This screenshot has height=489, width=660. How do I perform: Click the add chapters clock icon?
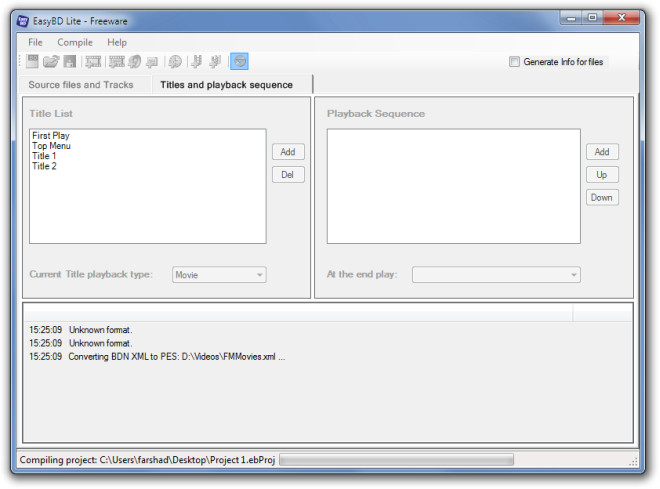175,62
